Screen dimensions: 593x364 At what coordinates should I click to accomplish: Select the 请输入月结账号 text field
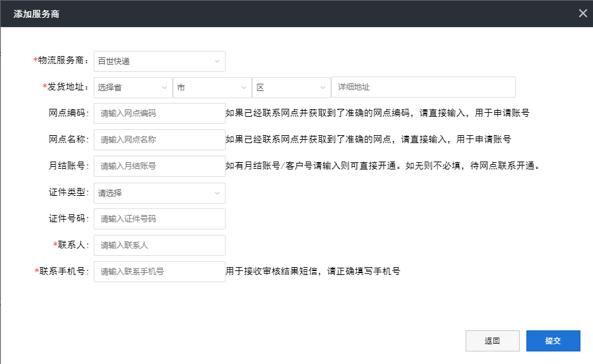159,166
